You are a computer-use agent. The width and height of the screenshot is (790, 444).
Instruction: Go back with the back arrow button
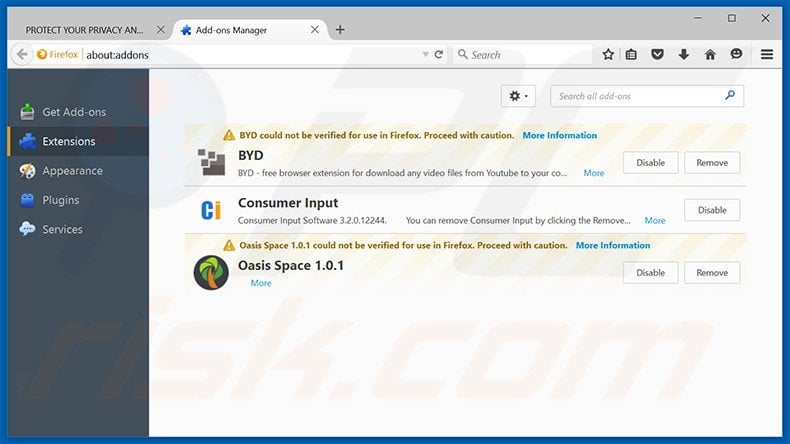22,54
